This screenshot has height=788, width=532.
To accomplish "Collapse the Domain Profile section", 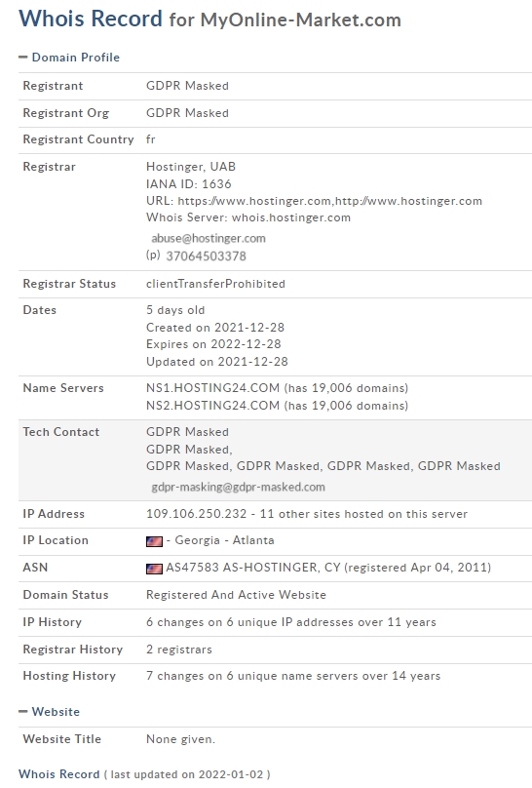I will point(69,58).
